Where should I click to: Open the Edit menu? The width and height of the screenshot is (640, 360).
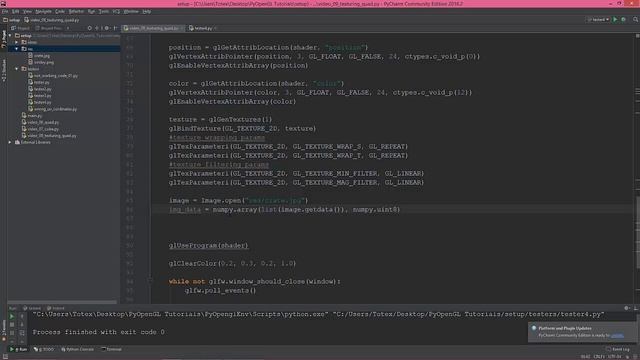coord(16,11)
